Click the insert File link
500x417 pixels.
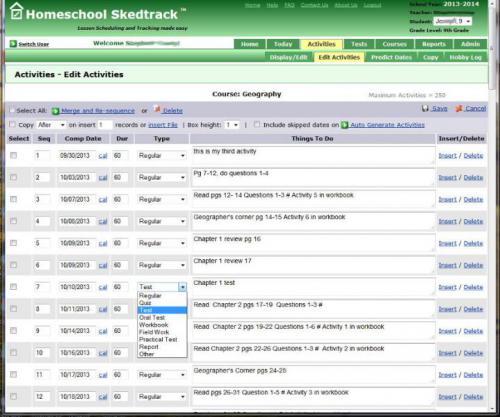(x=163, y=125)
